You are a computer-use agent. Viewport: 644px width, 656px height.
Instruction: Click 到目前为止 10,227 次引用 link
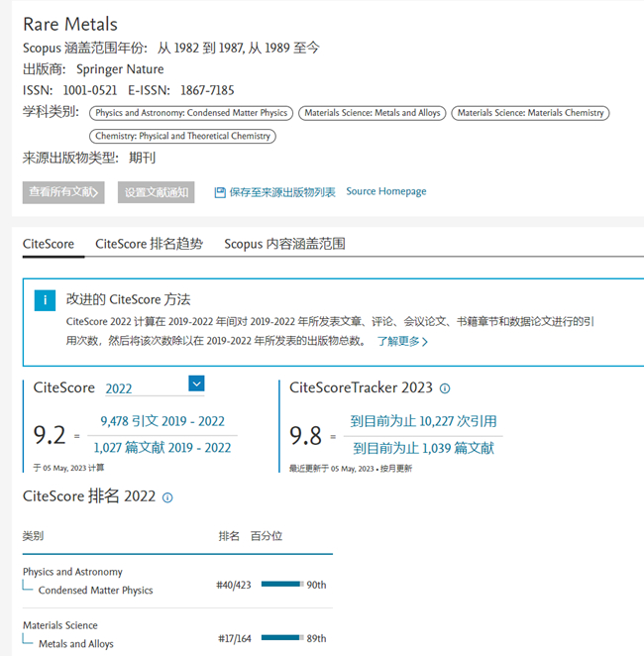424,421
